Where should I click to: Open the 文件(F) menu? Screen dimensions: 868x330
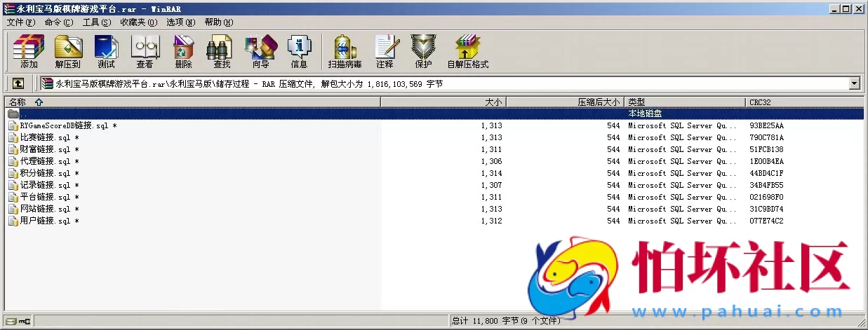20,22
